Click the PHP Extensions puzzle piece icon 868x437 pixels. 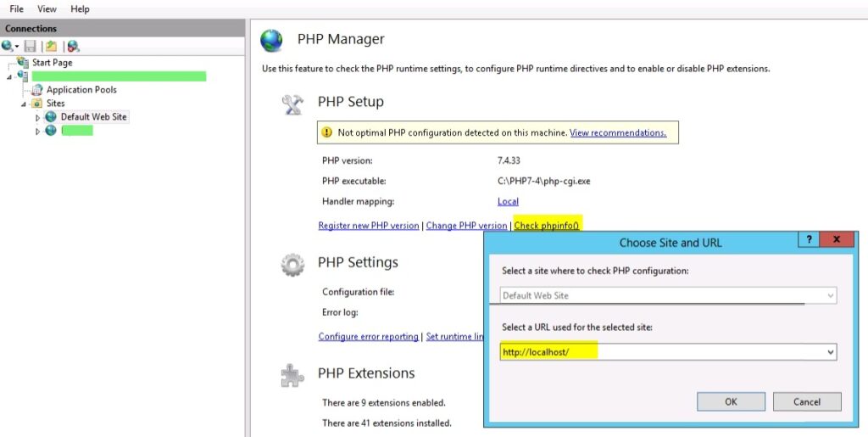[292, 375]
